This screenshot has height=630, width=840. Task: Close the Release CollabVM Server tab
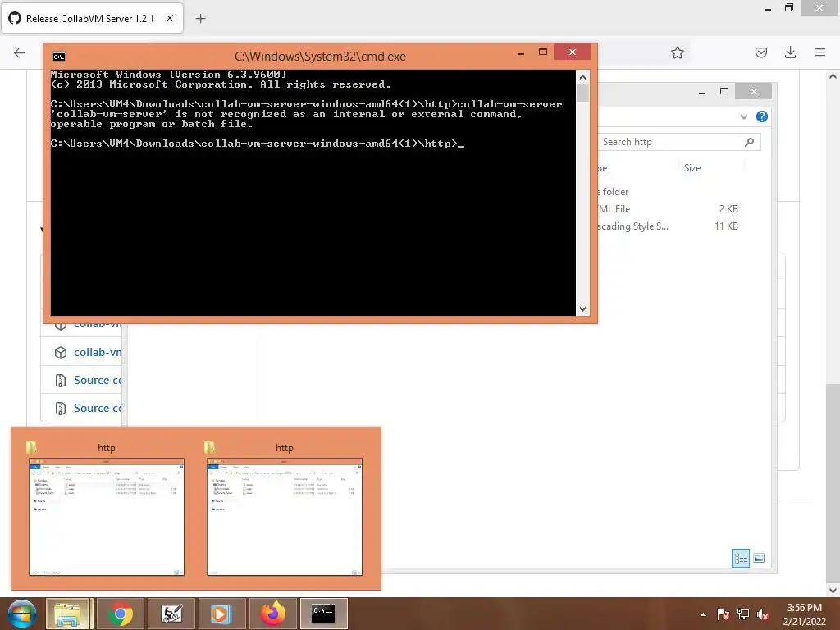(170, 18)
